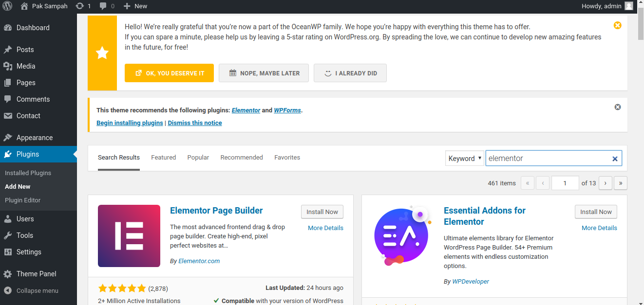Open comments bubble icon in admin bar
This screenshot has width=644, height=305.
(103, 6)
